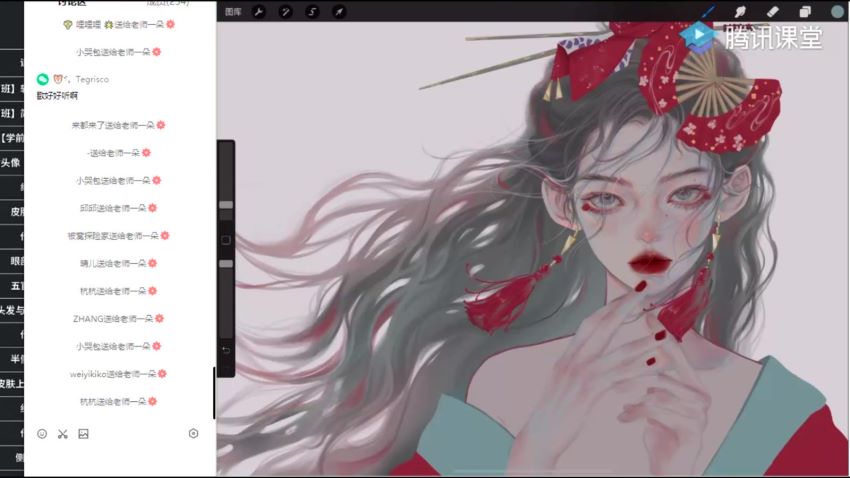
Task: Activate the arrow Transform tool
Action: click(339, 11)
